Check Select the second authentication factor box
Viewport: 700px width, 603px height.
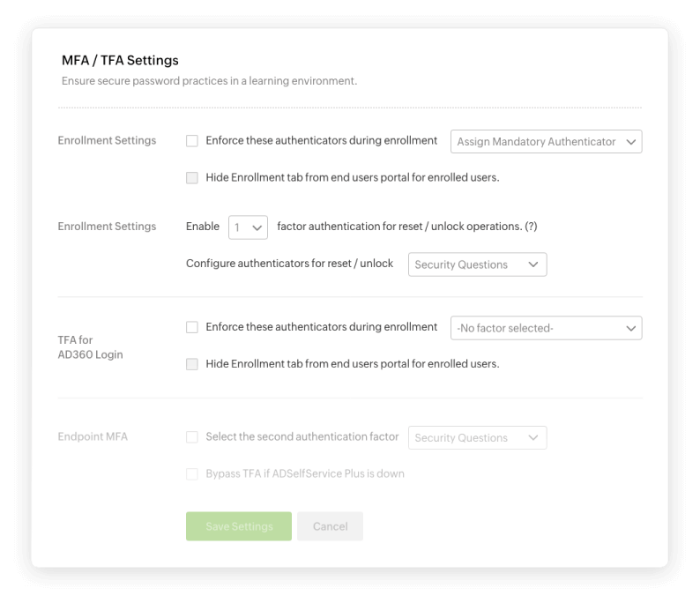click(x=192, y=437)
